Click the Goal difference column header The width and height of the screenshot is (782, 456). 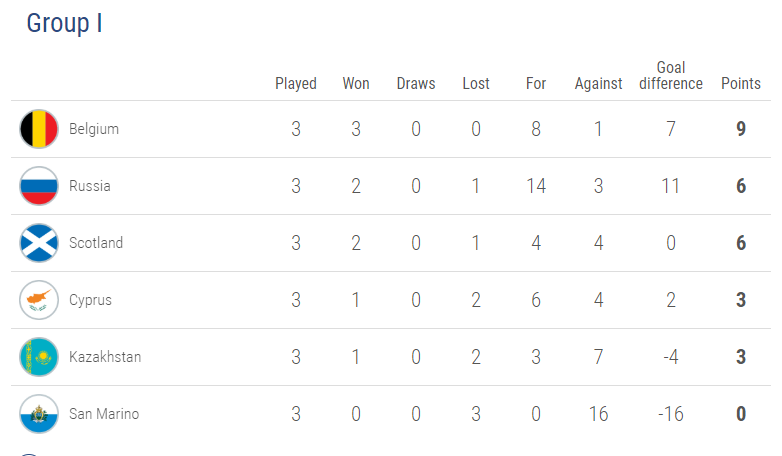click(x=671, y=75)
